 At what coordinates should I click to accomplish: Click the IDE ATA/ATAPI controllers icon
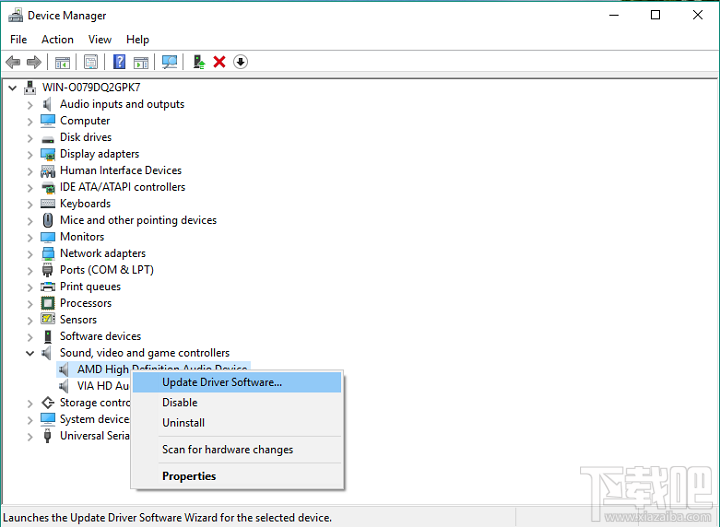coord(48,187)
